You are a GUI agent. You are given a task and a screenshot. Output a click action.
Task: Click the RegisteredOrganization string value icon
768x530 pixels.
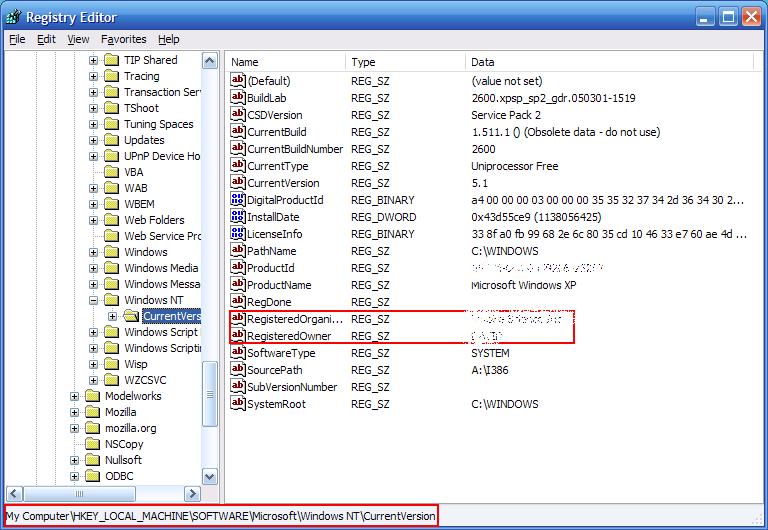click(x=238, y=318)
